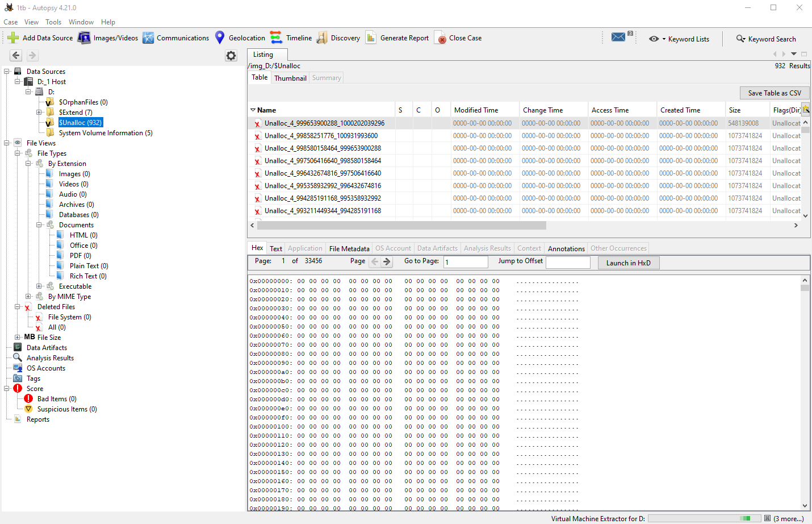Viewport: 812px width, 524px height.
Task: Collapse the Data Sources tree node
Action: [x=7, y=72]
